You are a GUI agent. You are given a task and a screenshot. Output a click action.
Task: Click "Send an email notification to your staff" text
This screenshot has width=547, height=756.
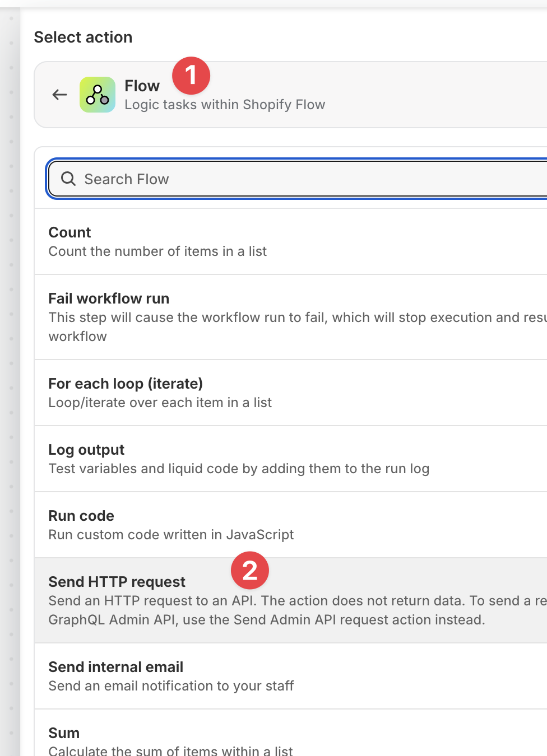point(171,686)
